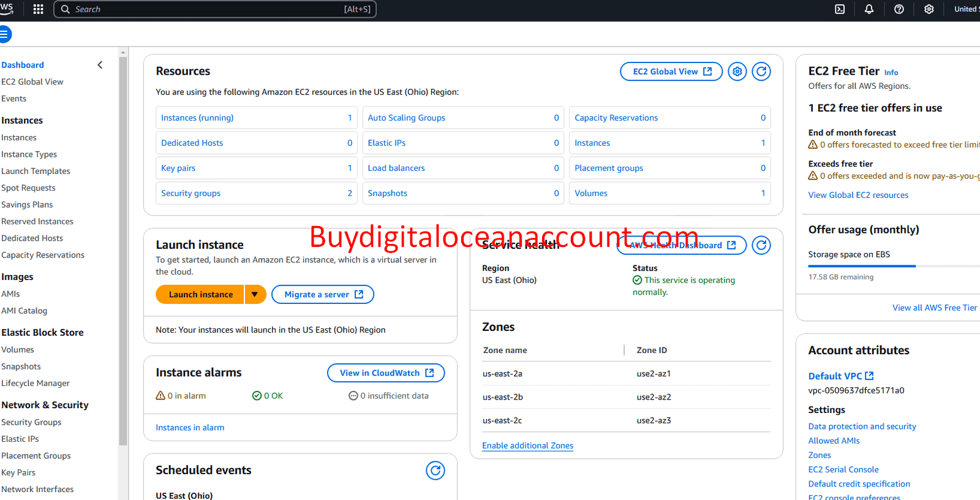Open Events in the sidebar
This screenshot has width=980, height=500.
tap(14, 99)
